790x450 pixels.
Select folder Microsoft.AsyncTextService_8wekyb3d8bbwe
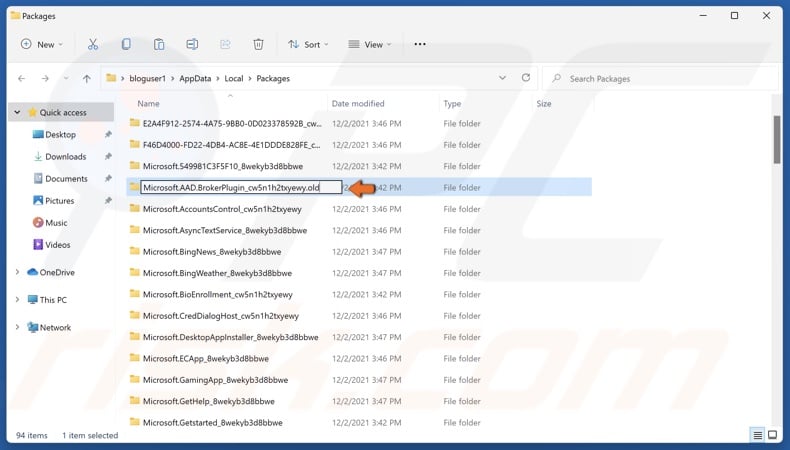[x=225, y=230]
